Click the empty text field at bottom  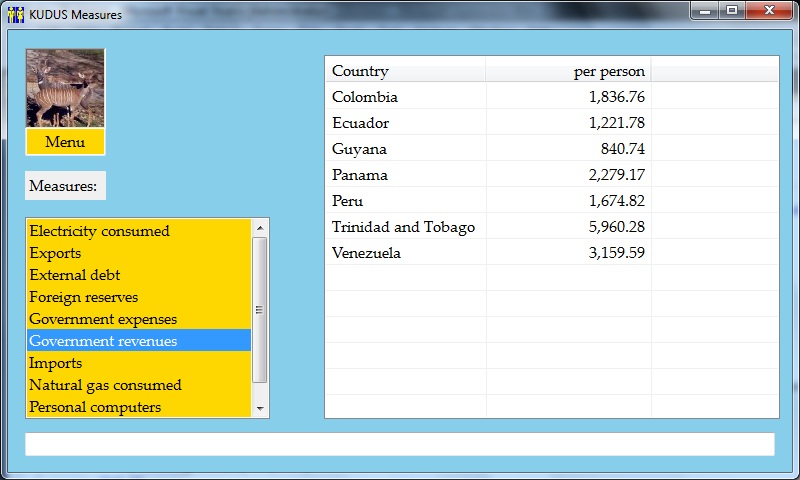(x=399, y=444)
